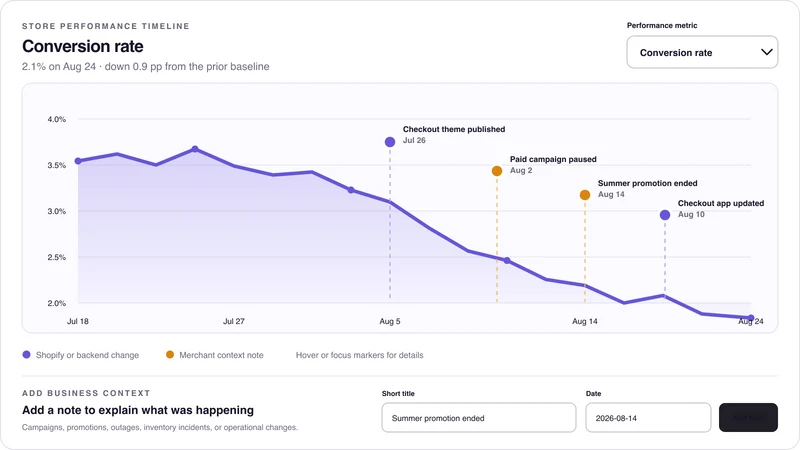Click the Aug 5 x-axis label
800x450 pixels.
click(x=390, y=321)
